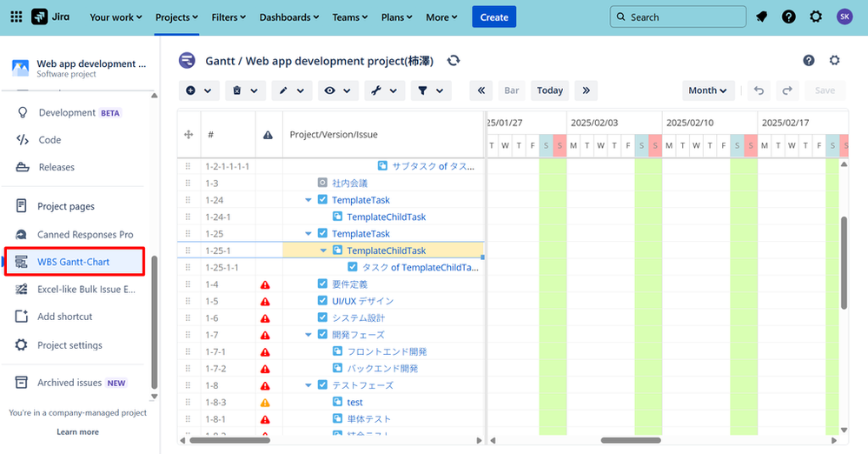Click the add issue plus icon
Image resolution: width=868 pixels, height=454 pixels.
(190, 90)
